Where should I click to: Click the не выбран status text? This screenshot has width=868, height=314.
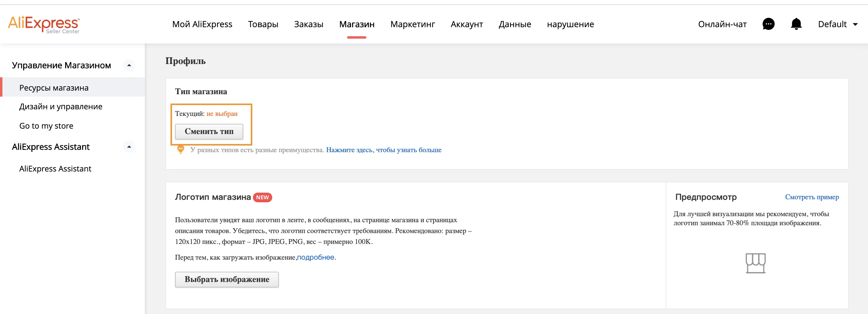tap(222, 114)
